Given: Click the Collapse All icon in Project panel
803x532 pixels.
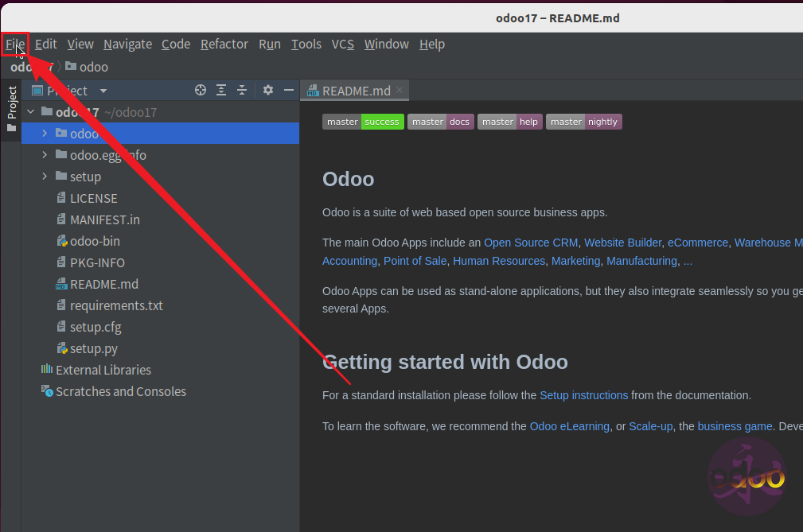Looking at the screenshot, I should tap(242, 91).
